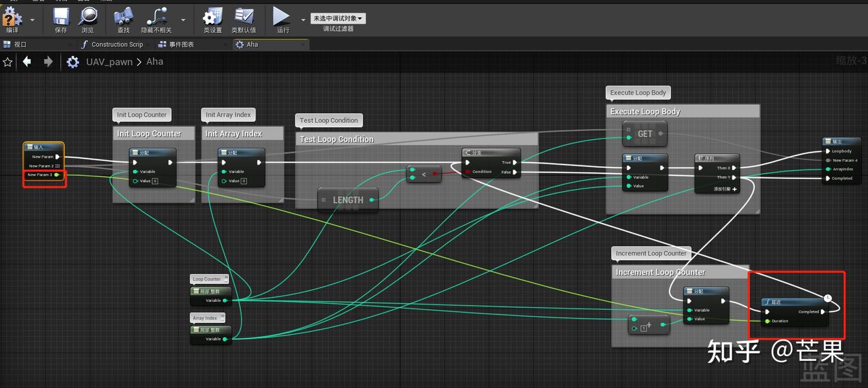Select the Array Index local integer node
Screen dimensions: 868x388
(x=211, y=334)
